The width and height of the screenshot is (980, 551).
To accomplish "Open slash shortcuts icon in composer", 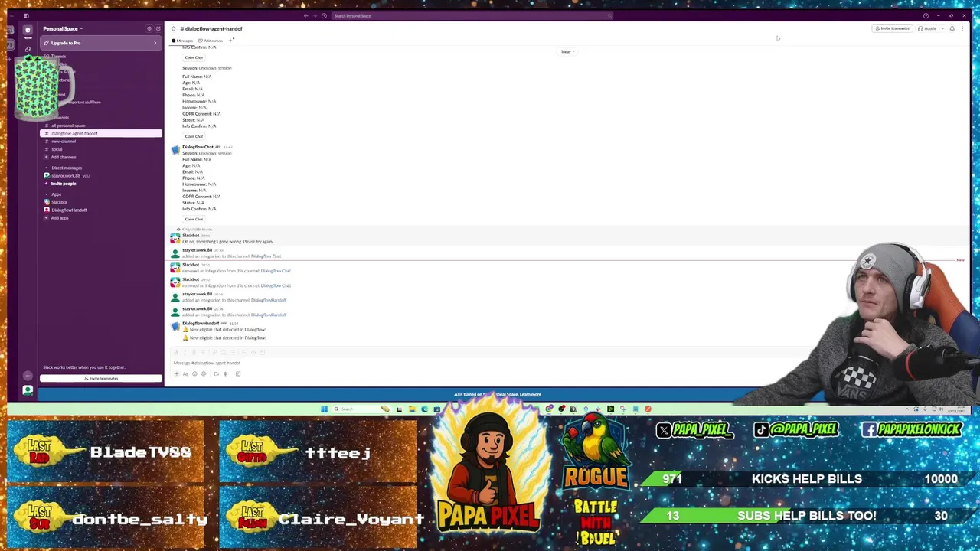I will 238,373.
